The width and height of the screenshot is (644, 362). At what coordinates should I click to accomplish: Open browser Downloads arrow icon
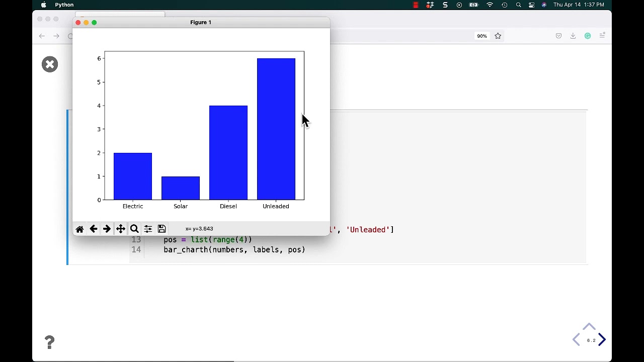[x=573, y=36]
